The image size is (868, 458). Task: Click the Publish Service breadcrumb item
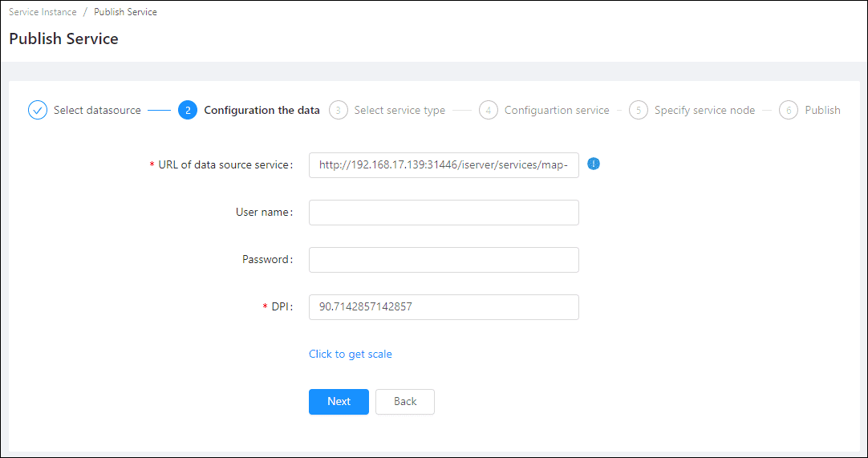tap(125, 12)
